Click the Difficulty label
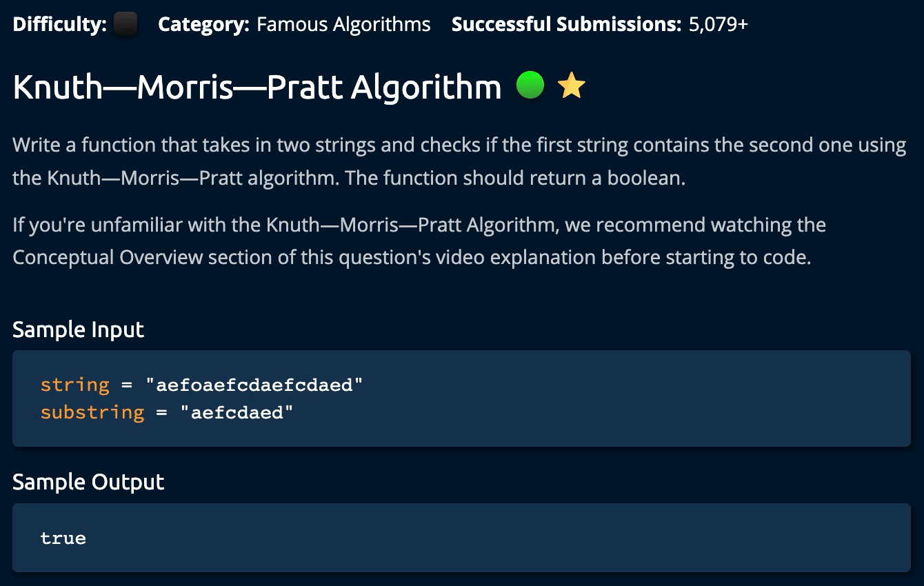 point(60,25)
